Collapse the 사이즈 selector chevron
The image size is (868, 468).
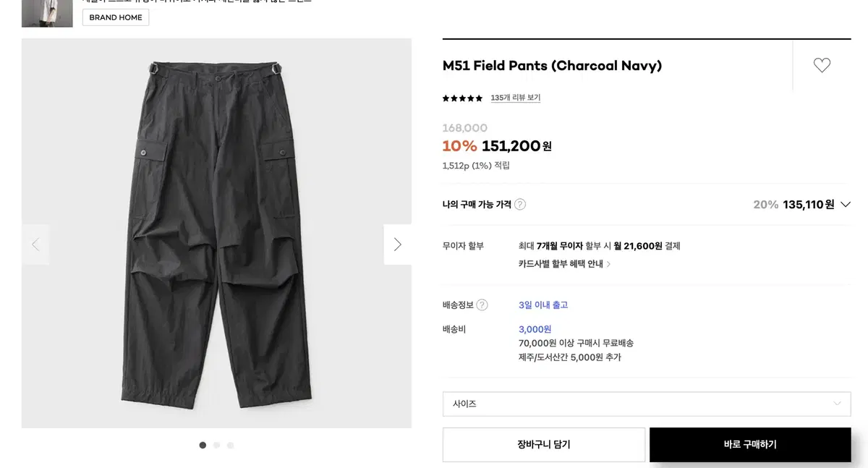tap(838, 404)
